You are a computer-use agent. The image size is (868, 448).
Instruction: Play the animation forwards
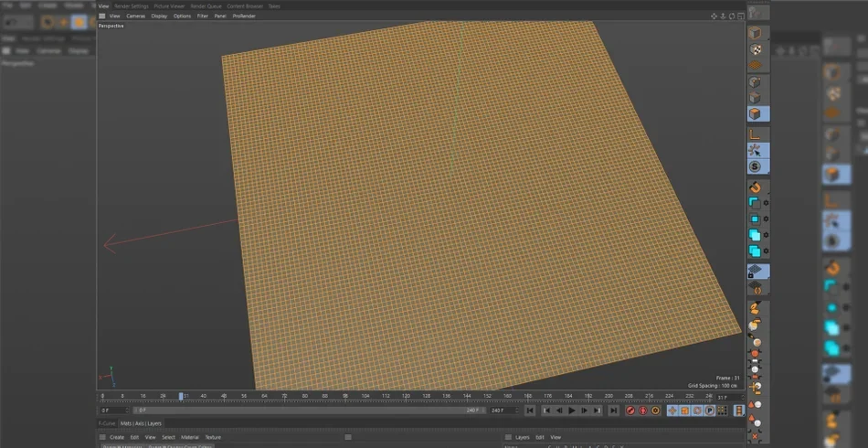point(572,411)
